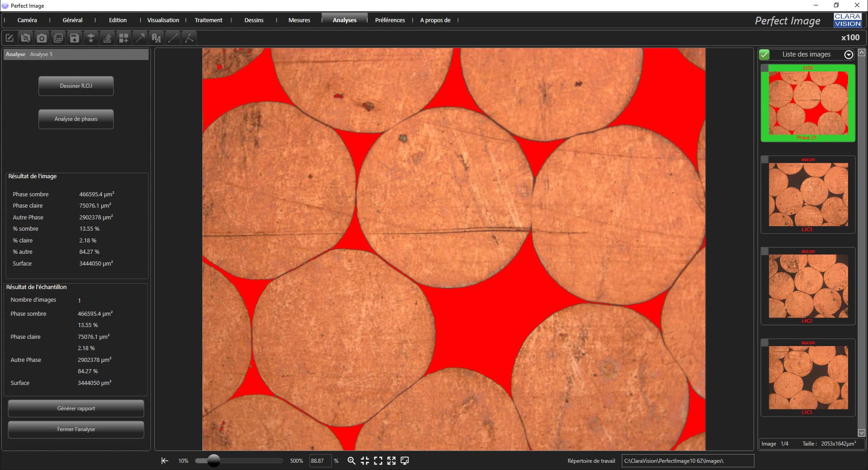The image size is (868, 470).
Task: Click the Nombre d'images value 1
Action: coord(79,300)
